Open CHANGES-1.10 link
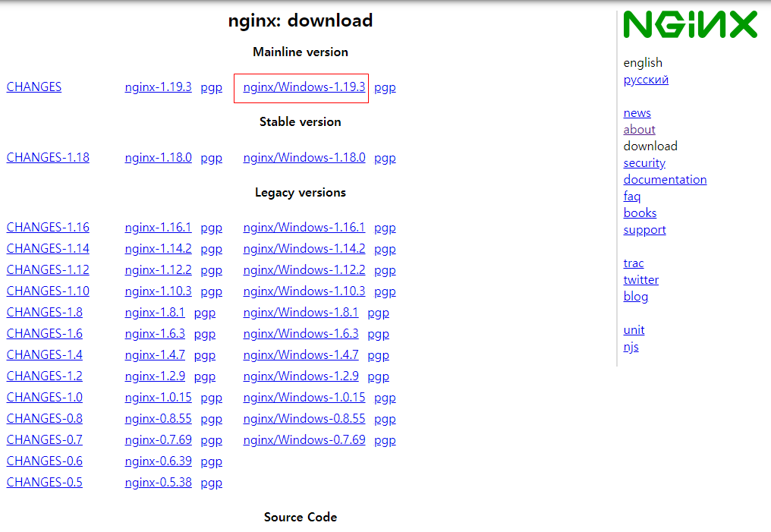 click(x=48, y=291)
